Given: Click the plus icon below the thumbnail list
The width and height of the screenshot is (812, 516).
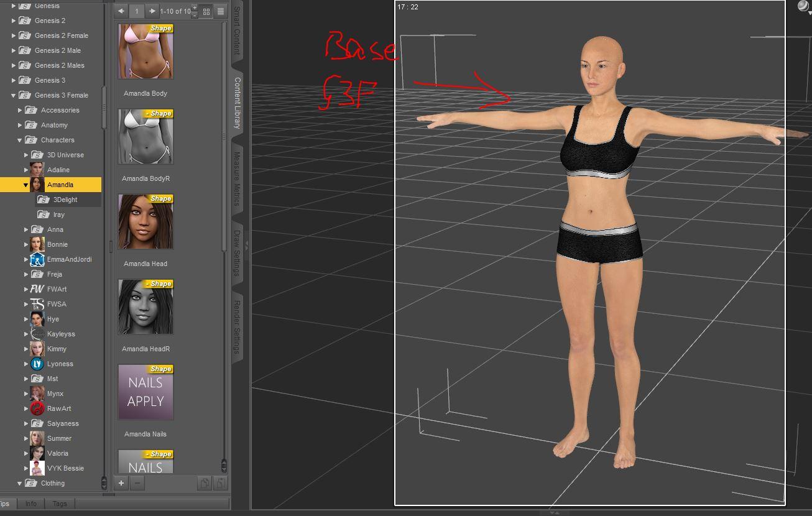Looking at the screenshot, I should click(121, 484).
